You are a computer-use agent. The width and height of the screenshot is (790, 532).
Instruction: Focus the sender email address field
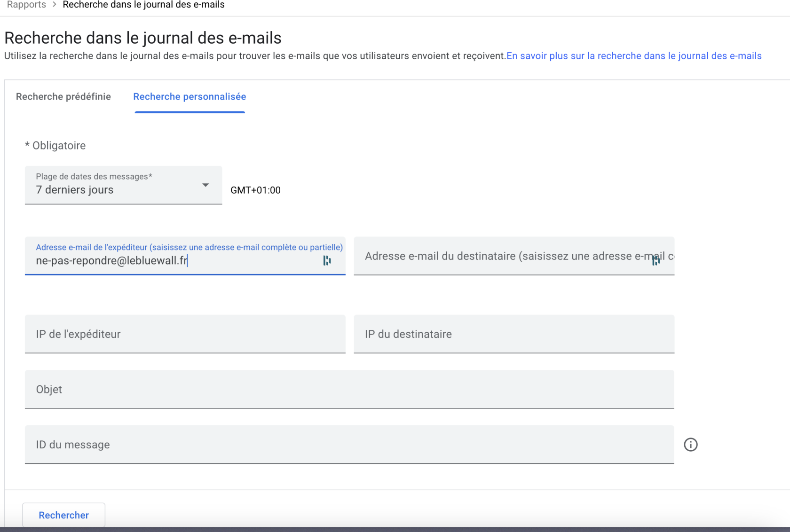185,256
